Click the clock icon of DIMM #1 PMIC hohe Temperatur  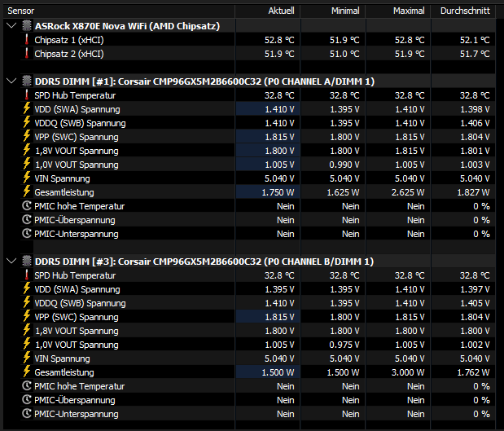click(x=27, y=205)
